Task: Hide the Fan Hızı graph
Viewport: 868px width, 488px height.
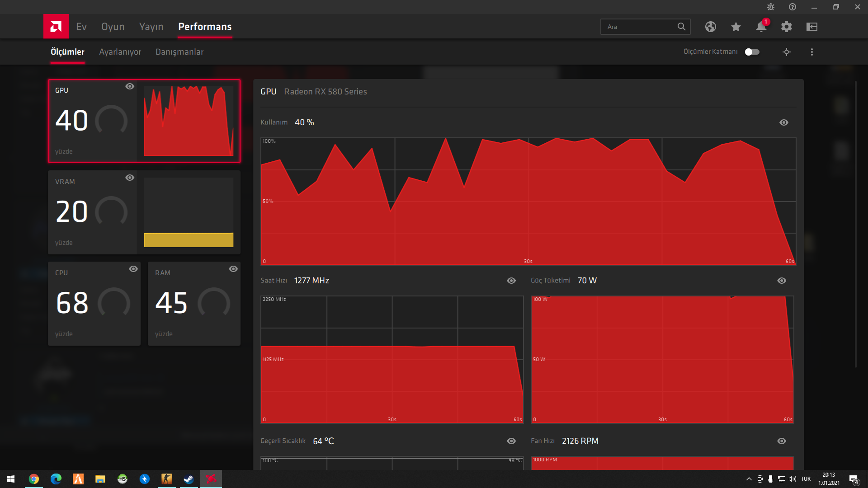Action: click(782, 441)
